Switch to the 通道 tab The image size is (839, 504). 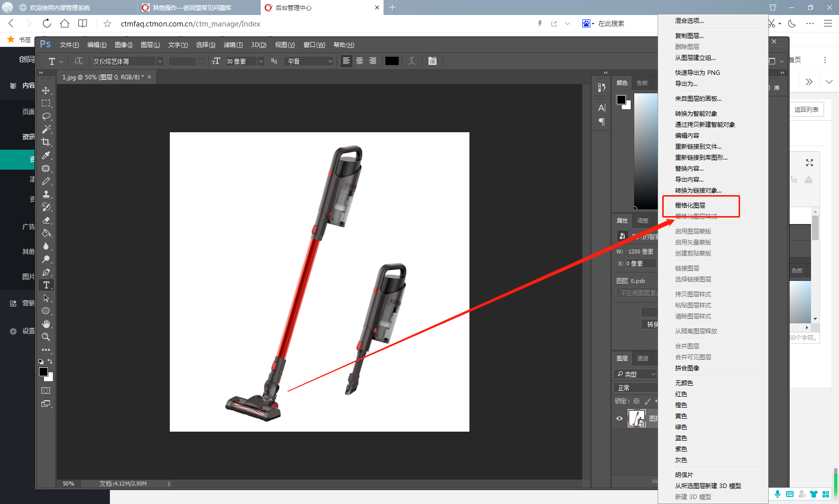click(x=643, y=358)
